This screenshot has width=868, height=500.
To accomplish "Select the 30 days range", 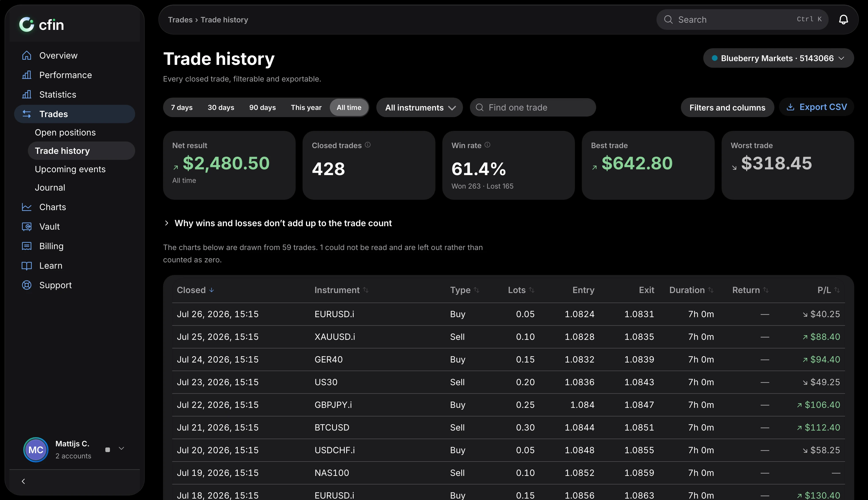I will pos(221,107).
